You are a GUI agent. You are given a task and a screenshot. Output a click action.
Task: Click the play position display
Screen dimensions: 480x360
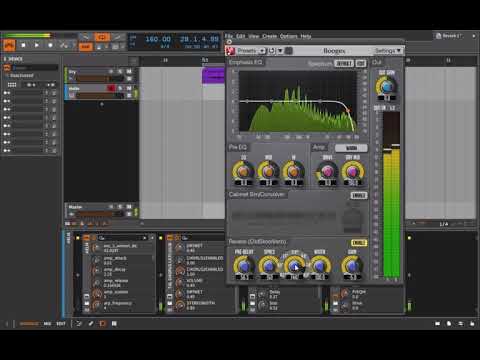pos(199,39)
